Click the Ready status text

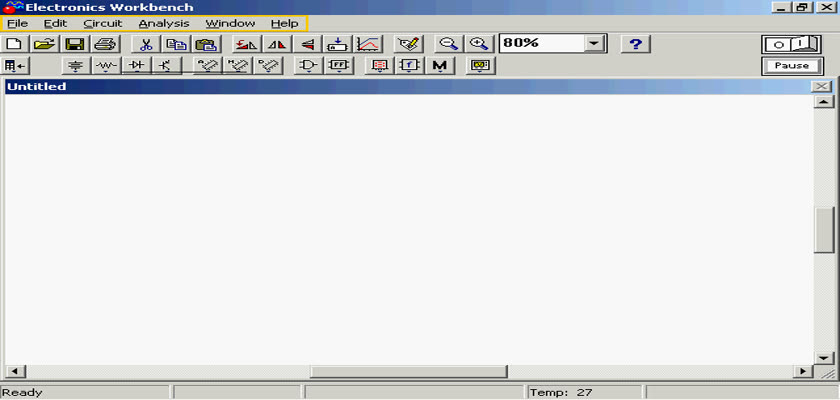(22, 393)
